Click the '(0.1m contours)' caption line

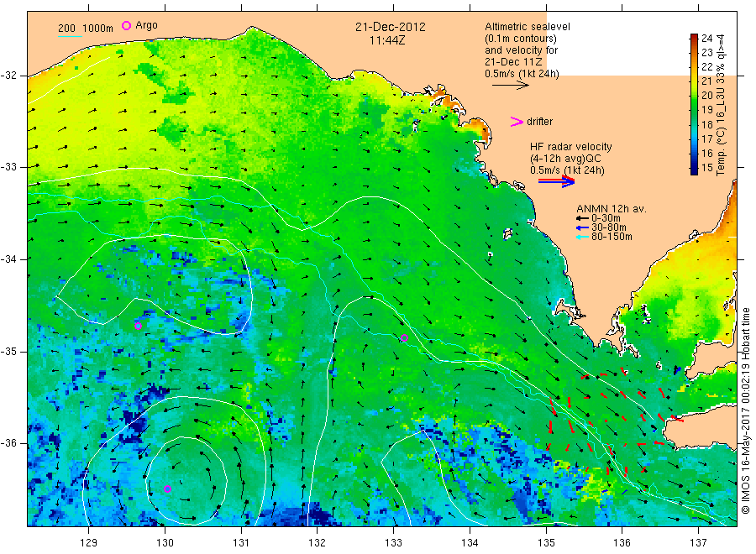520,39
